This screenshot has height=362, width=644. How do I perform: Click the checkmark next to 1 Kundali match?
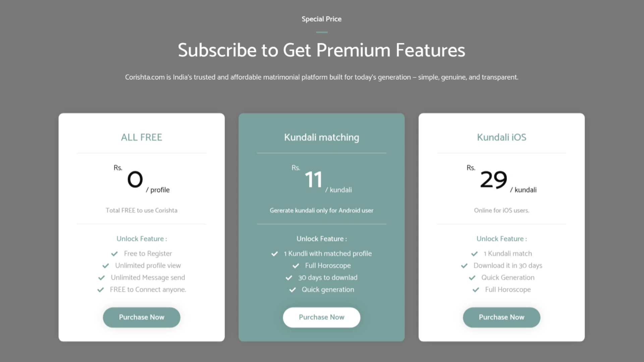pyautogui.click(x=474, y=254)
